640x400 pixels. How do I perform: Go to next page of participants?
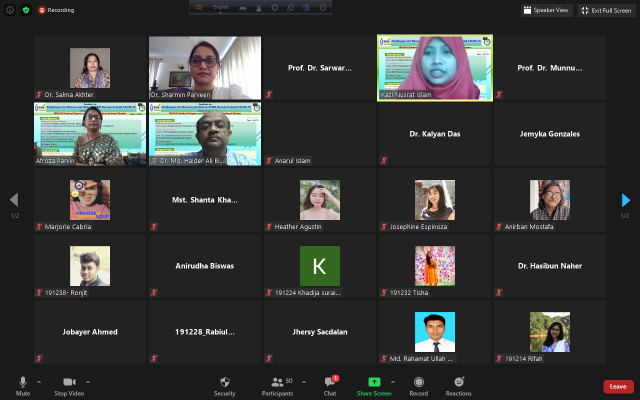point(626,200)
